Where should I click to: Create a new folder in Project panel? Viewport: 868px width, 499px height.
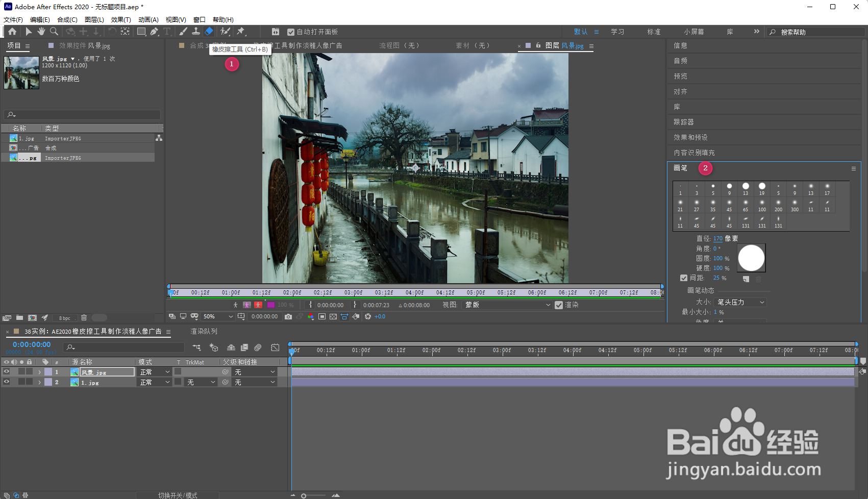tap(19, 318)
